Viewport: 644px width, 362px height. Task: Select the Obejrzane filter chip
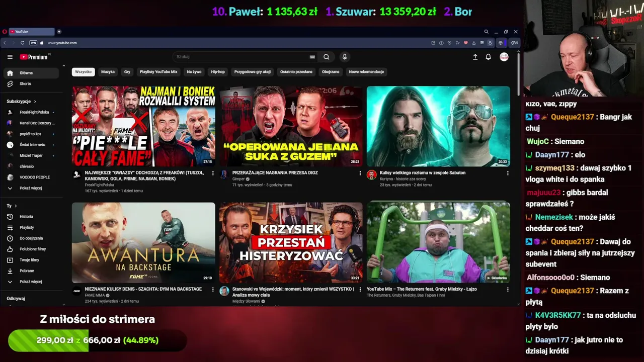tap(331, 72)
